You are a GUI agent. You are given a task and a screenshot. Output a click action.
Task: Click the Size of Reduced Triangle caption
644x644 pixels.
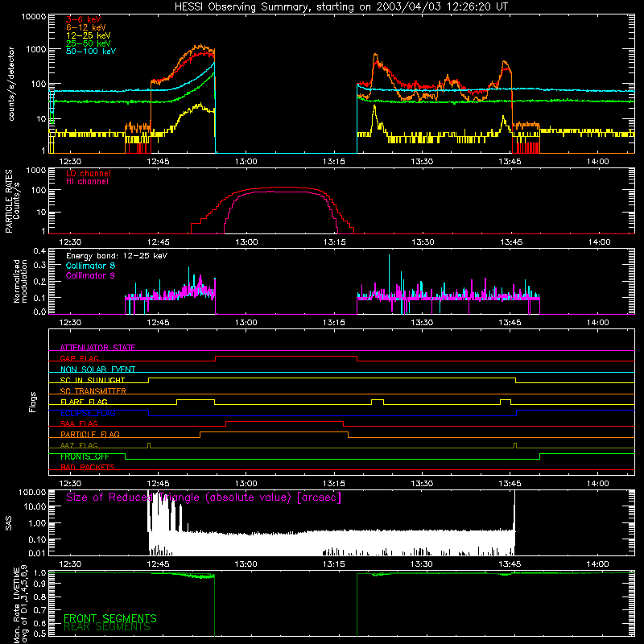coord(204,497)
